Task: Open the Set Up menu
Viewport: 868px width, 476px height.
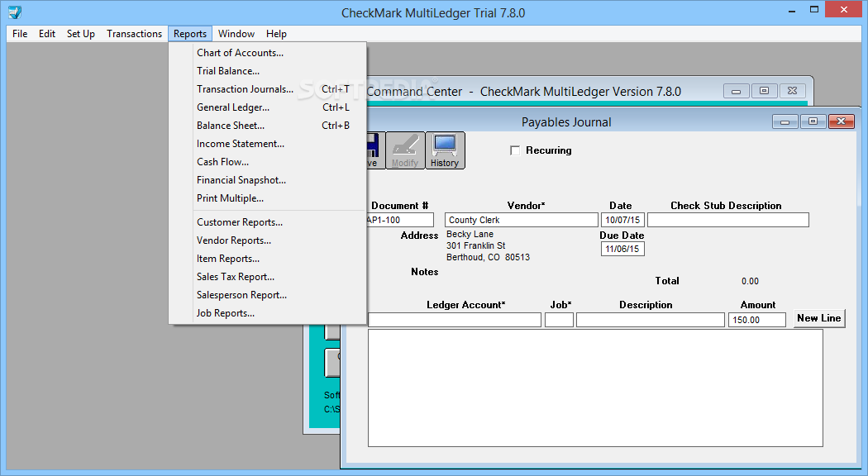Action: 81,34
